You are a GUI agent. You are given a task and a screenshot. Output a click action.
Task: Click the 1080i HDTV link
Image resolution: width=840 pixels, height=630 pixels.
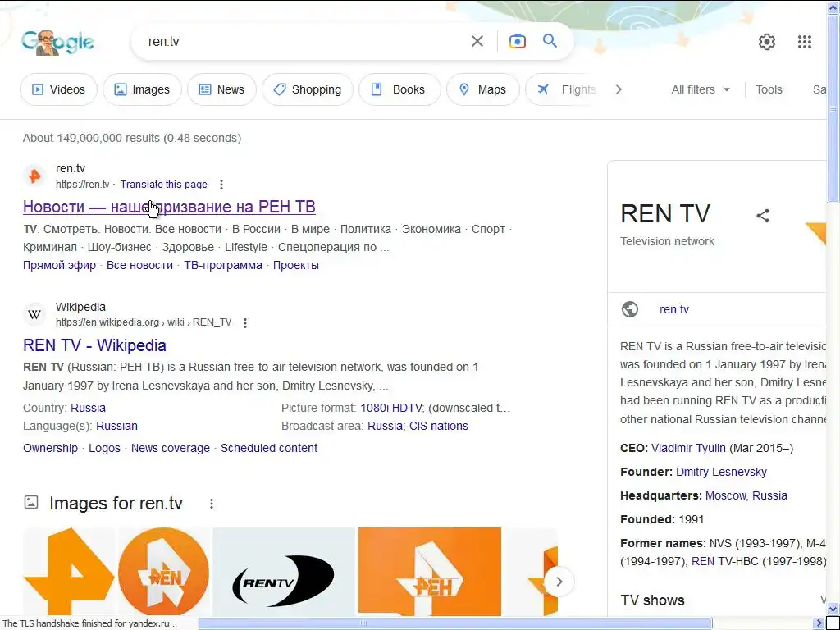coord(391,408)
